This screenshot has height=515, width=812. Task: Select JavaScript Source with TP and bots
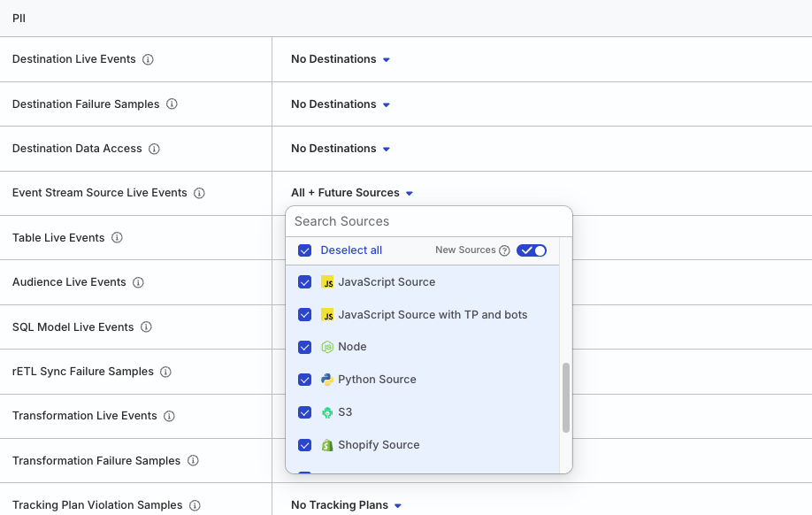tap(432, 315)
